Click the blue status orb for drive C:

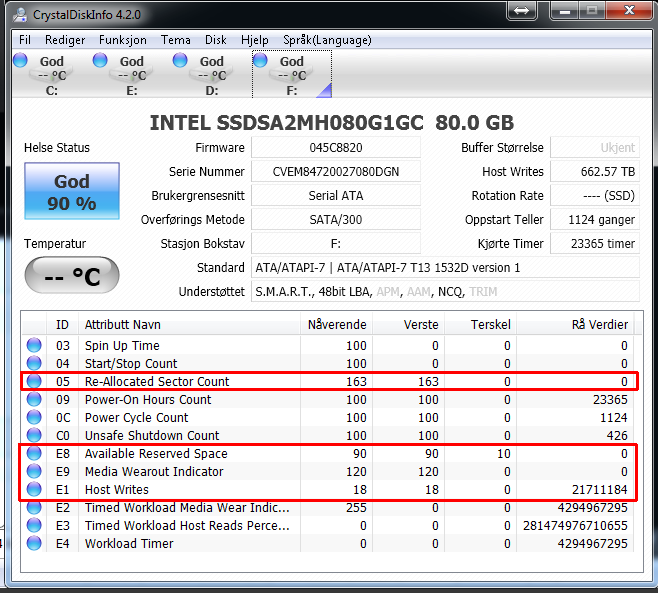point(20,60)
